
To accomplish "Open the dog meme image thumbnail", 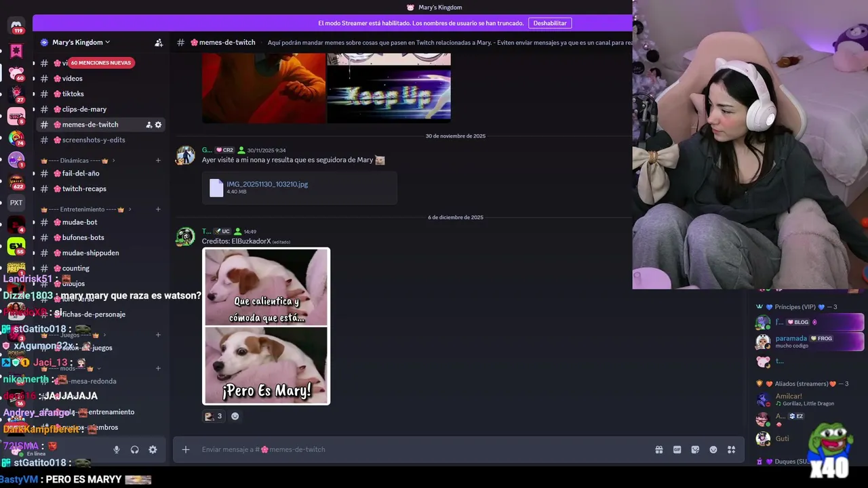I will [267, 326].
